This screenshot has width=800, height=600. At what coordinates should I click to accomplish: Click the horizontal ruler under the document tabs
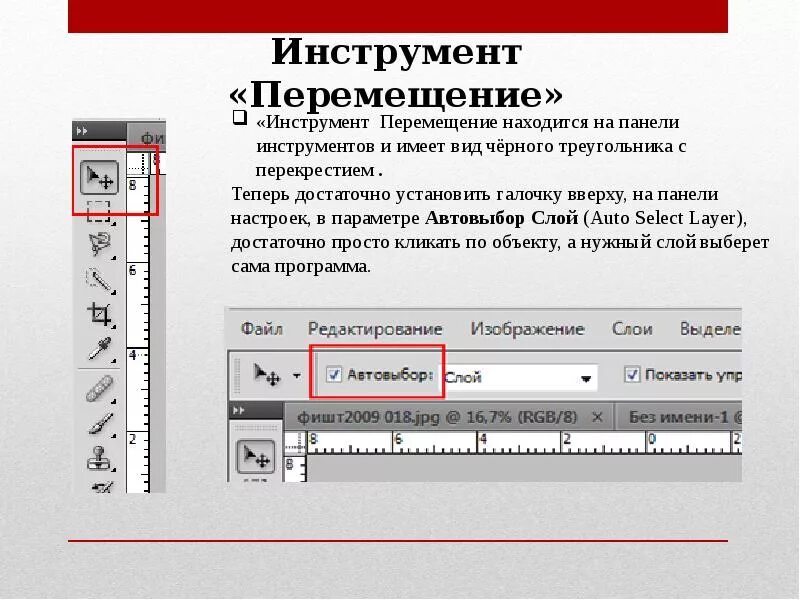tap(523, 443)
